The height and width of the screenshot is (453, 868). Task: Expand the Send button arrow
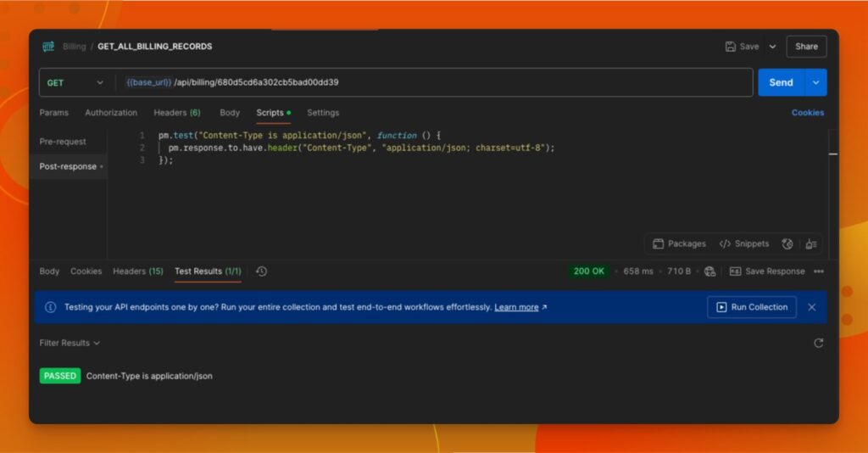[x=816, y=82]
